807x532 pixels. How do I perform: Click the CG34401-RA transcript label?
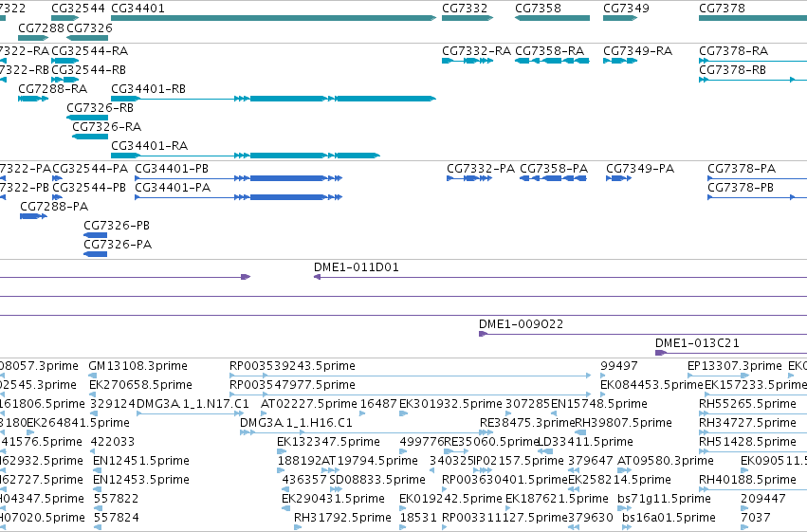point(149,146)
